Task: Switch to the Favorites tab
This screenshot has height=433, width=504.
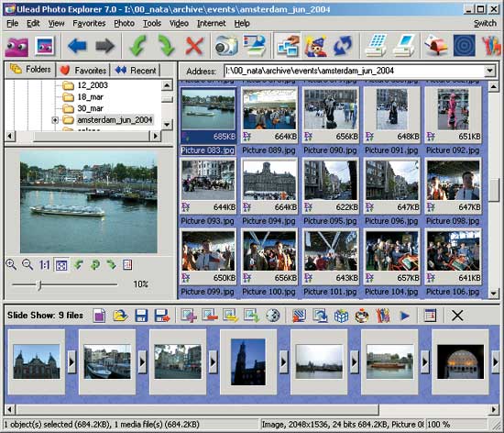Action: point(82,70)
